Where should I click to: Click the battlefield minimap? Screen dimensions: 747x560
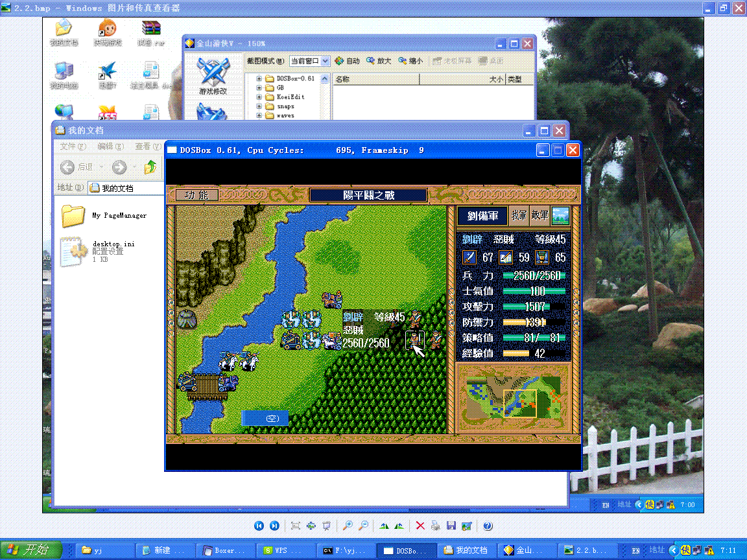click(x=514, y=397)
